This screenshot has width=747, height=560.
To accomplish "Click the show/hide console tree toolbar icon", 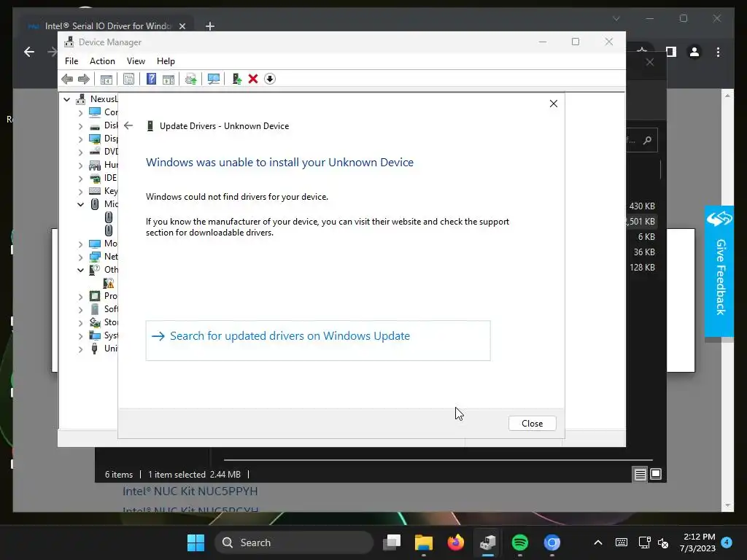I will (107, 79).
